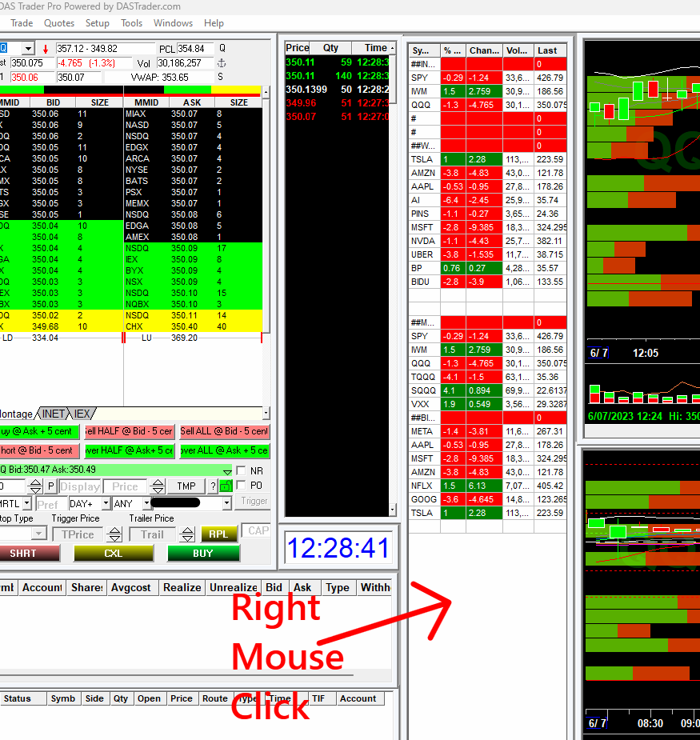Click the S letter beside the VWAP value
The image size is (700, 740).
(221, 77)
